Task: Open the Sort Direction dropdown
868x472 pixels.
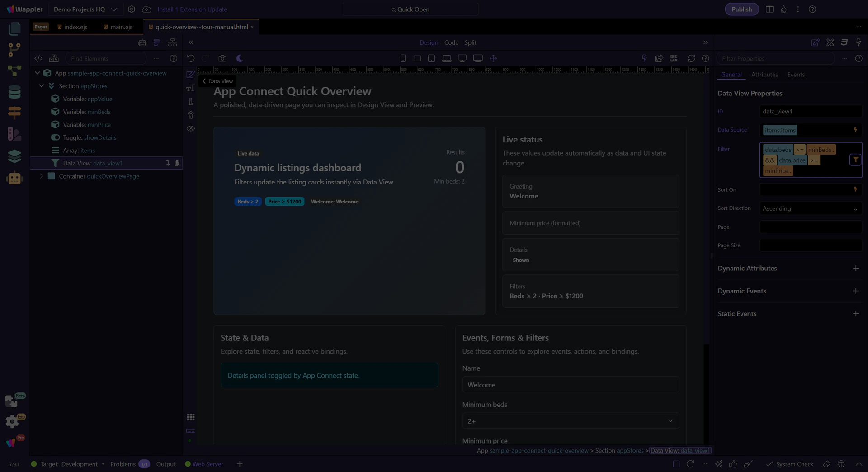Action: (810, 208)
